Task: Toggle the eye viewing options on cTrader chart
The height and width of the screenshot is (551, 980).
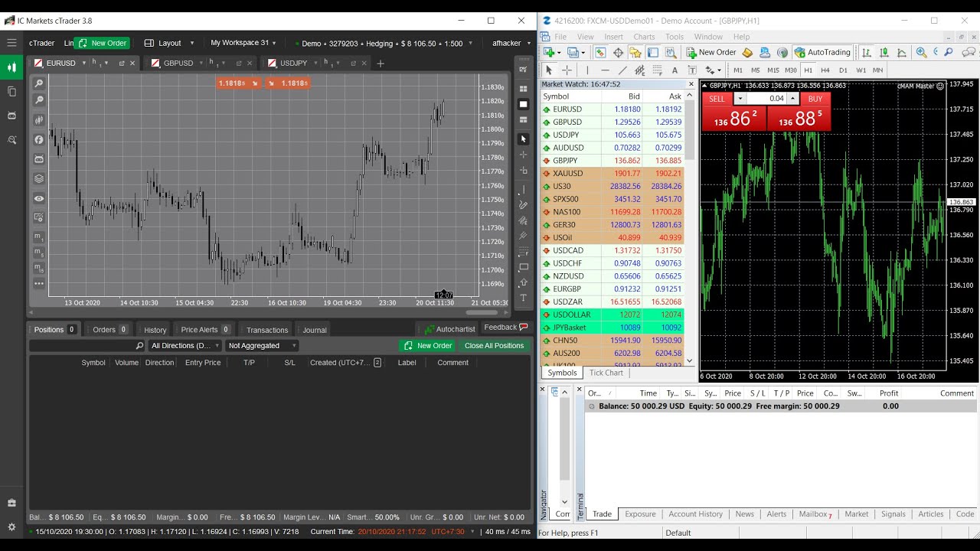Action: pos(39,198)
